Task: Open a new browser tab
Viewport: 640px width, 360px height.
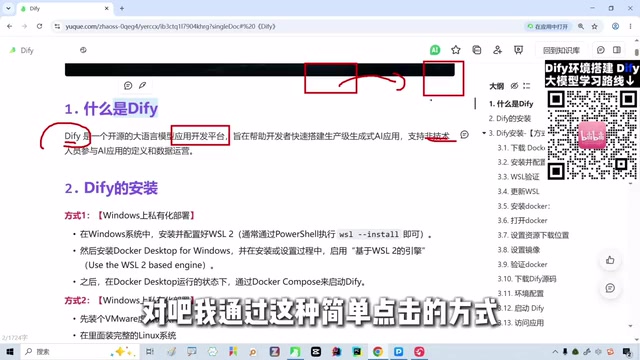Action: click(x=122, y=8)
